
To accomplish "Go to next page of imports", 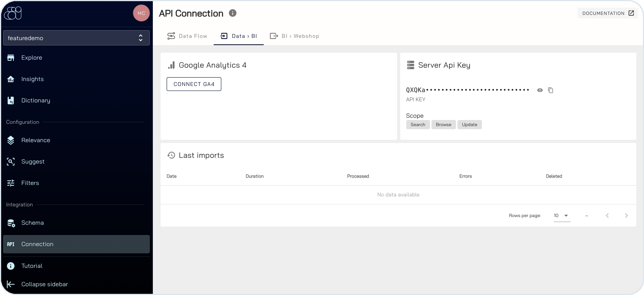I will (626, 216).
